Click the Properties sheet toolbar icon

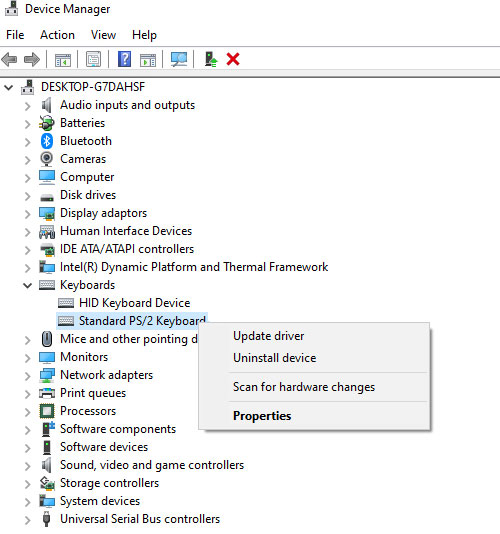(93, 60)
